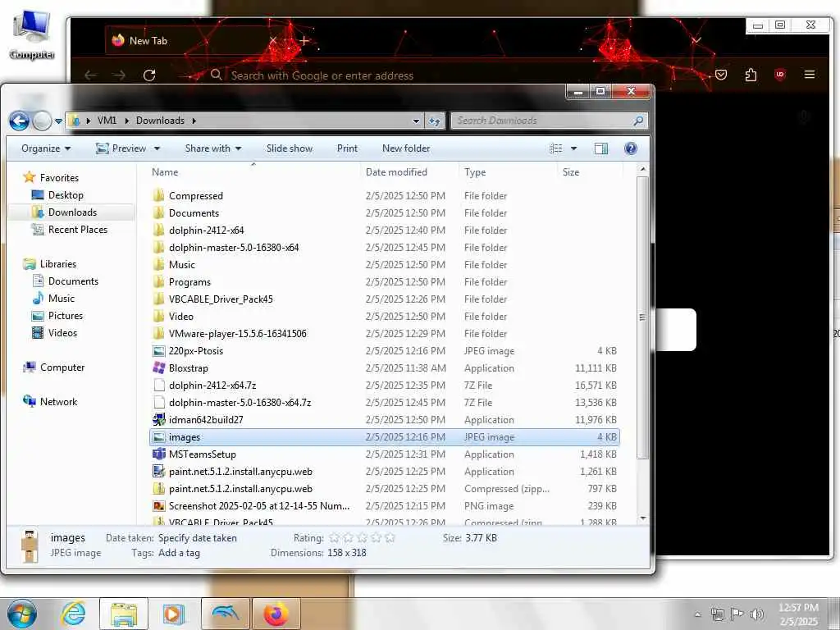Click Specify date taken field
The image size is (840, 630).
coord(197,538)
